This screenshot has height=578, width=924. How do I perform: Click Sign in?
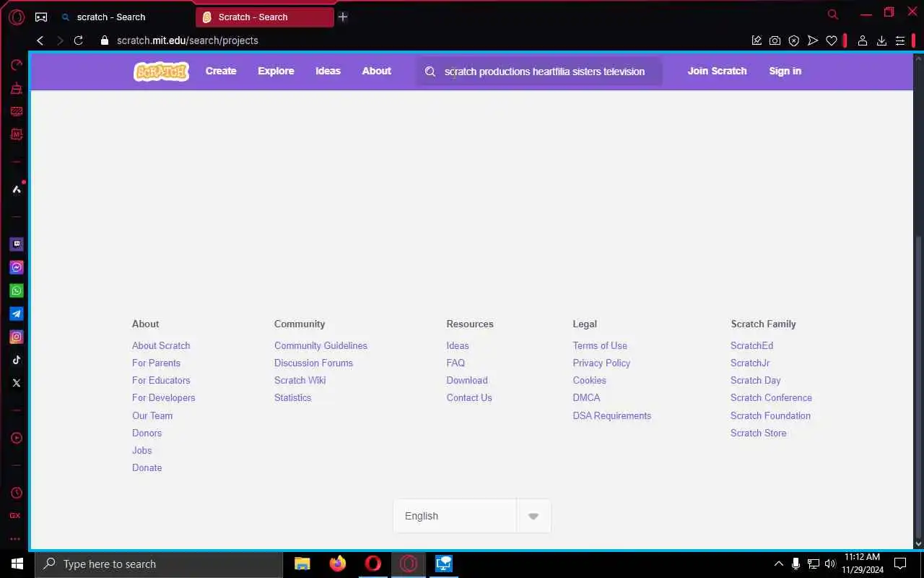tap(785, 71)
